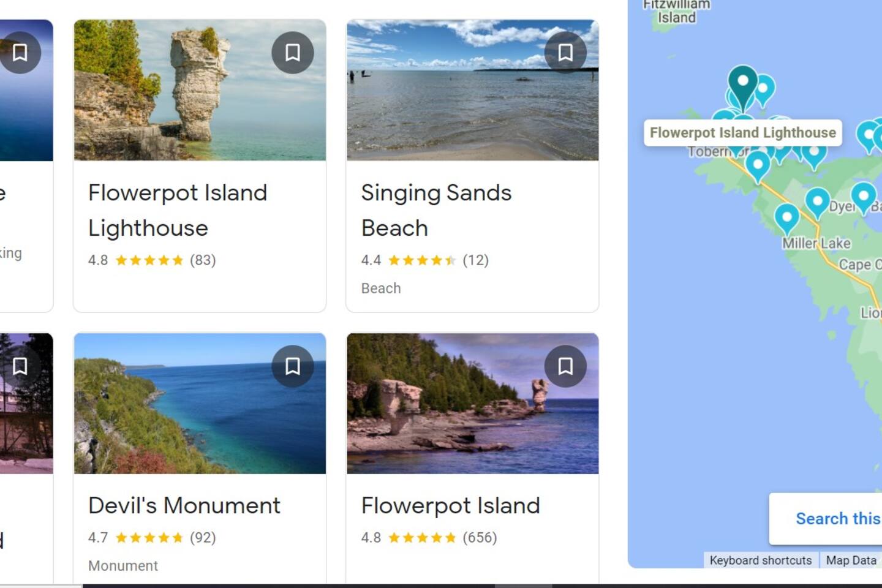882x588 pixels.
Task: Open the Flowerpot Island Lighthouse title
Action: pyautogui.click(x=178, y=210)
